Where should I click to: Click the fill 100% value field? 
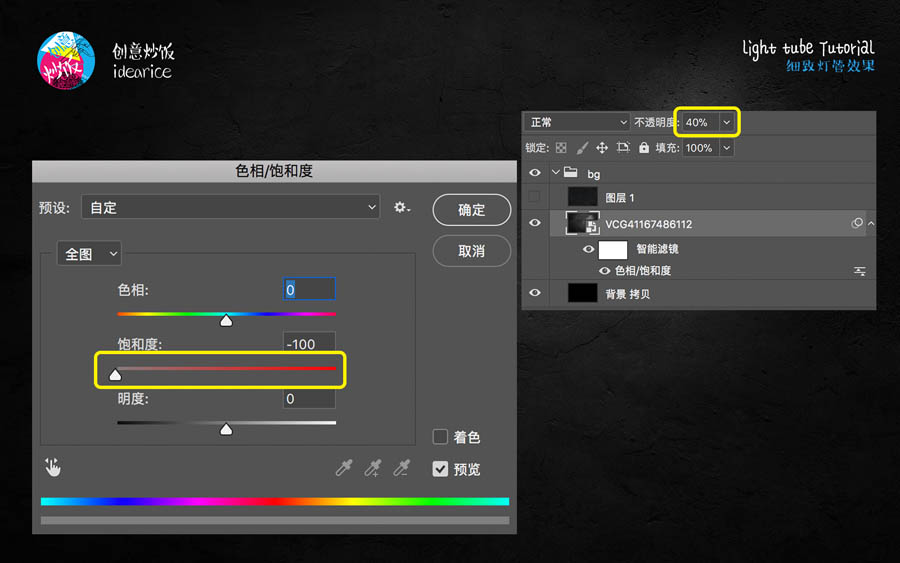tap(700, 148)
